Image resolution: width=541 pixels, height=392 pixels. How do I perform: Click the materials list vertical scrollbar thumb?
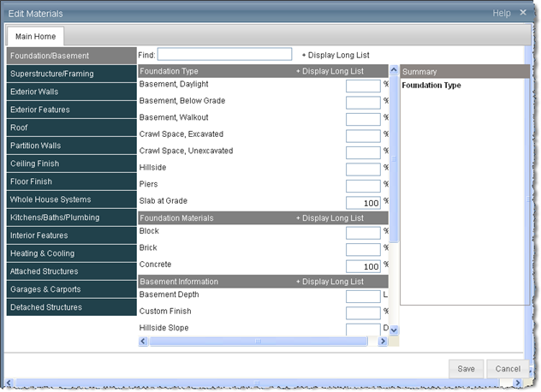(x=394, y=159)
